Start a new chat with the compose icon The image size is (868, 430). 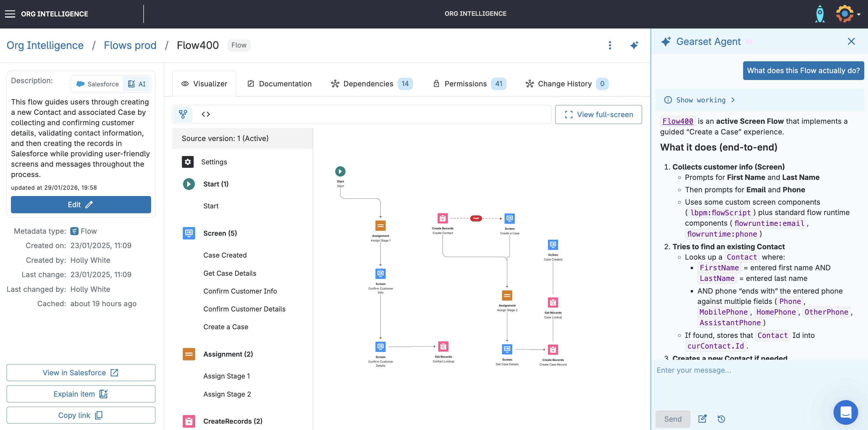coord(702,418)
